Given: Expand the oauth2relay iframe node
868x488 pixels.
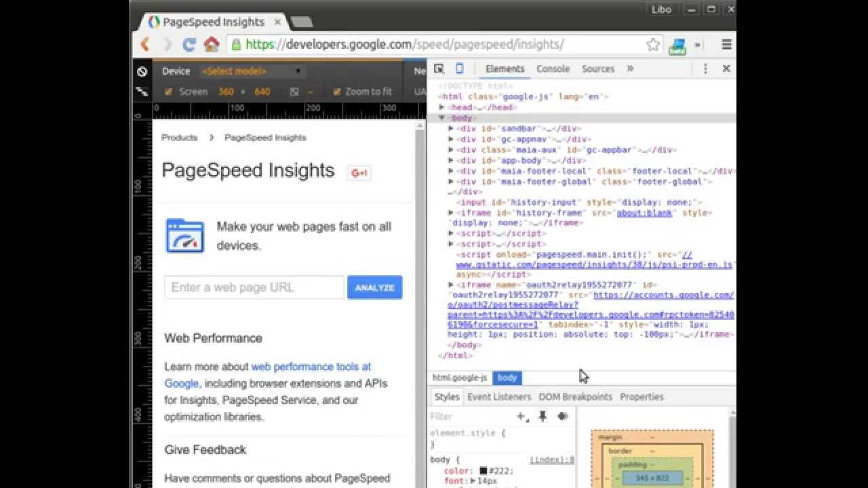Looking at the screenshot, I should (452, 285).
